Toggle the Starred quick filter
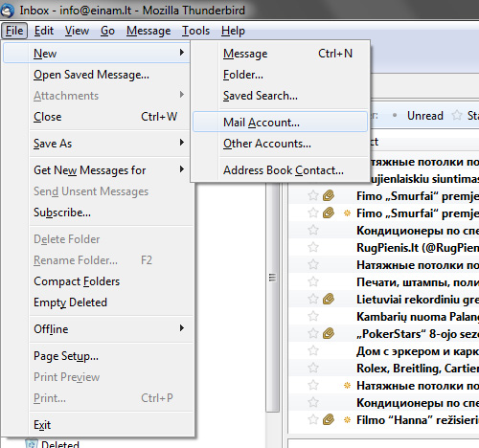 (x=466, y=116)
